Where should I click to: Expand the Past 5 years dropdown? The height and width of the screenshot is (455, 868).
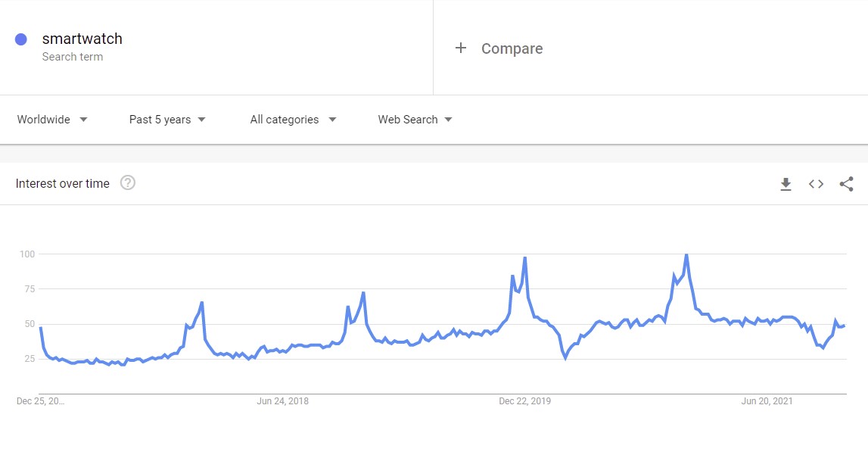(x=167, y=120)
